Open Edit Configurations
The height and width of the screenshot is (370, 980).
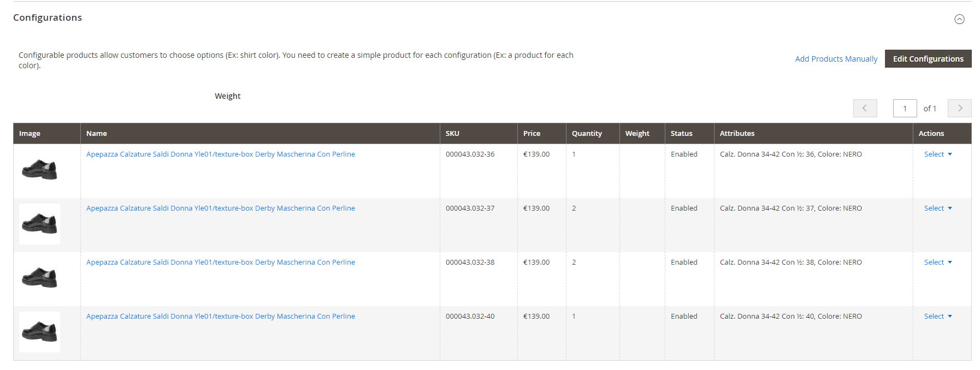click(x=928, y=59)
